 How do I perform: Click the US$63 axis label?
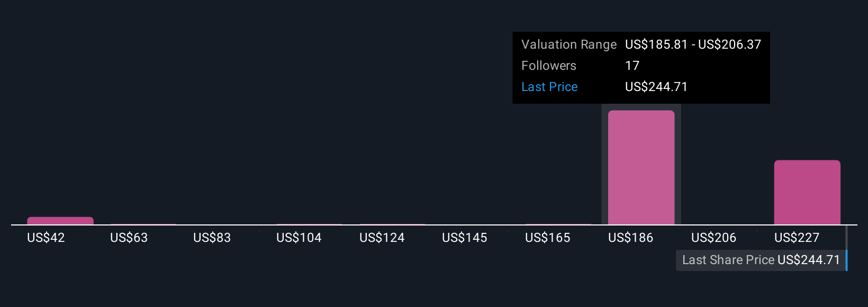129,238
